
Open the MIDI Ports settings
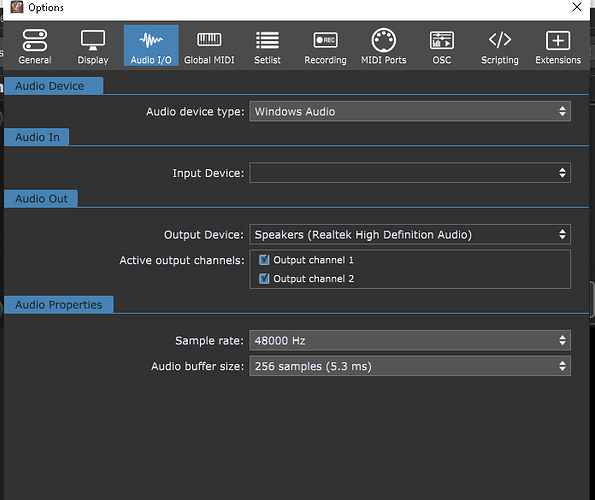point(383,46)
